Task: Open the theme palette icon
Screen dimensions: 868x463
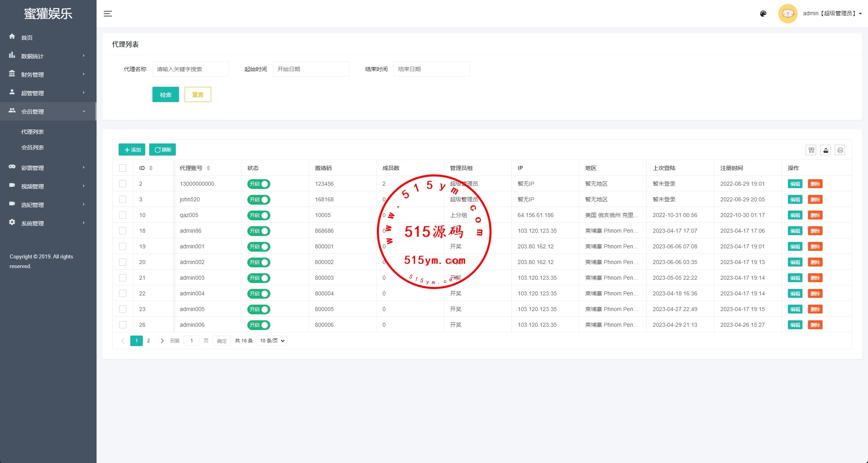Action: (763, 14)
